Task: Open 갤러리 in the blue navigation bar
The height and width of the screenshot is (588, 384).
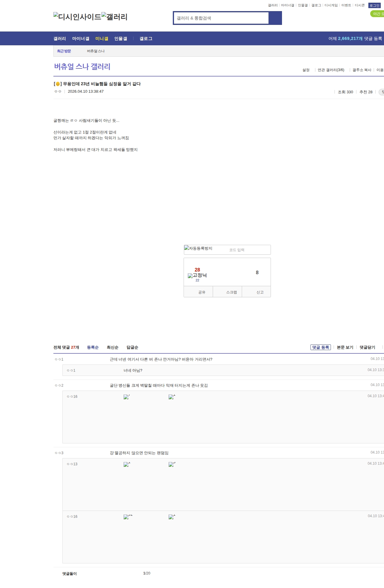Action: 60,39
